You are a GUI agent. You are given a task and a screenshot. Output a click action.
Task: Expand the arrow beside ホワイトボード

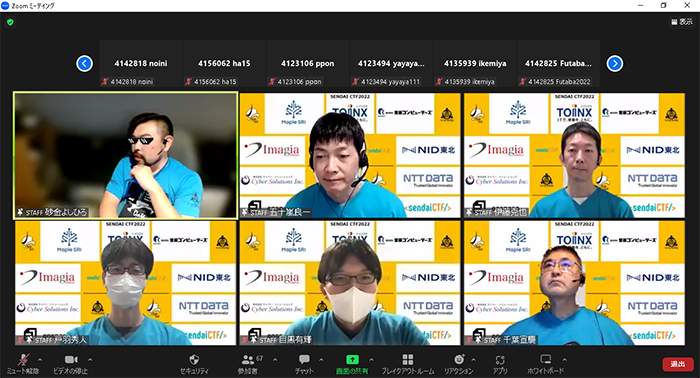pos(564,359)
